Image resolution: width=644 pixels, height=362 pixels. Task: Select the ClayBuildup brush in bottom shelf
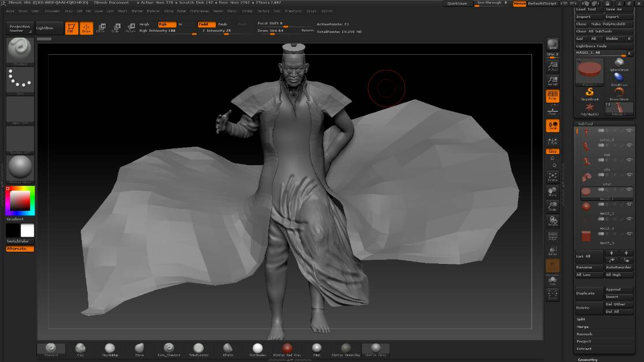click(110, 349)
